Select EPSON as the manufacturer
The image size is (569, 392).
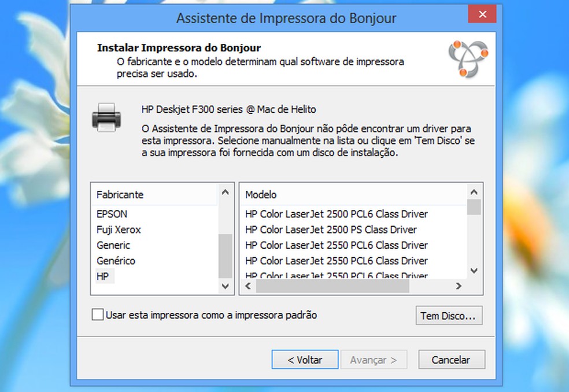pos(111,214)
